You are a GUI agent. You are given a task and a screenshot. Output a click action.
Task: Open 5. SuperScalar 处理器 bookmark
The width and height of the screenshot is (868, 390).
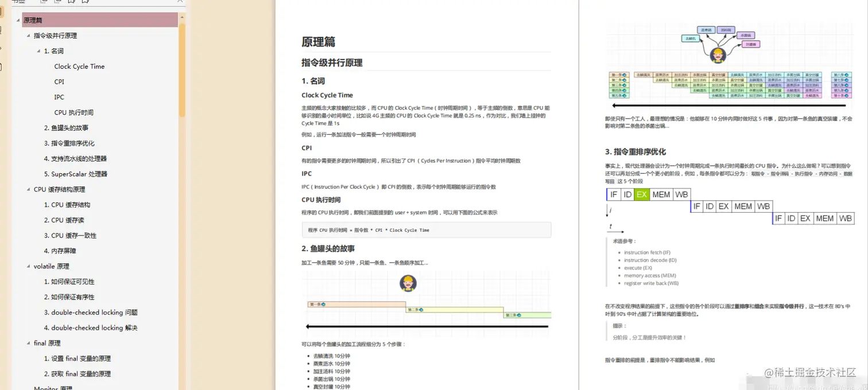[x=76, y=174]
